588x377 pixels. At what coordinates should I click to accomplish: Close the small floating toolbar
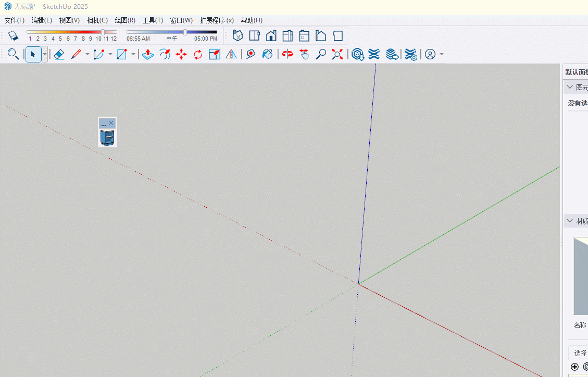[111, 123]
